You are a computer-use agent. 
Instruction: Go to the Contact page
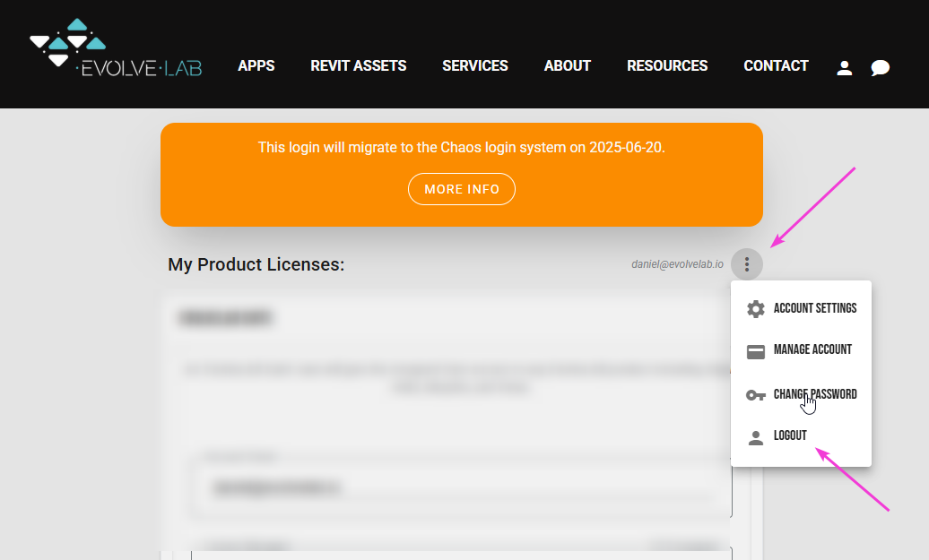point(777,65)
